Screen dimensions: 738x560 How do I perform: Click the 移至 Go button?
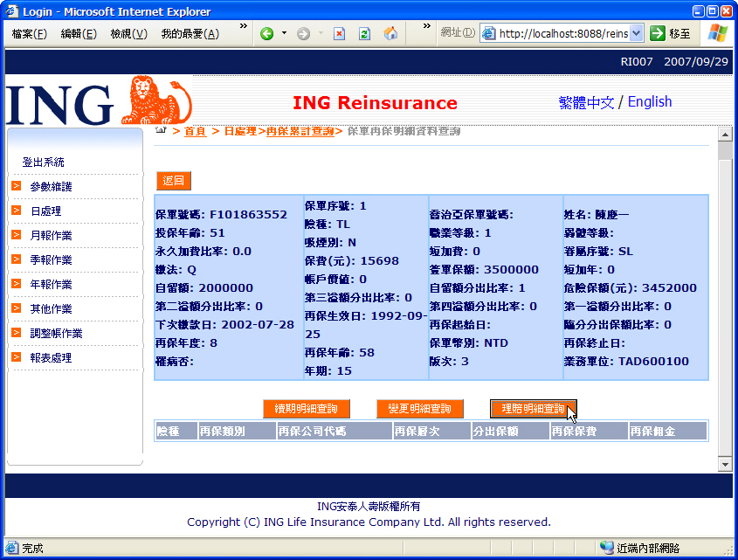tap(670, 33)
